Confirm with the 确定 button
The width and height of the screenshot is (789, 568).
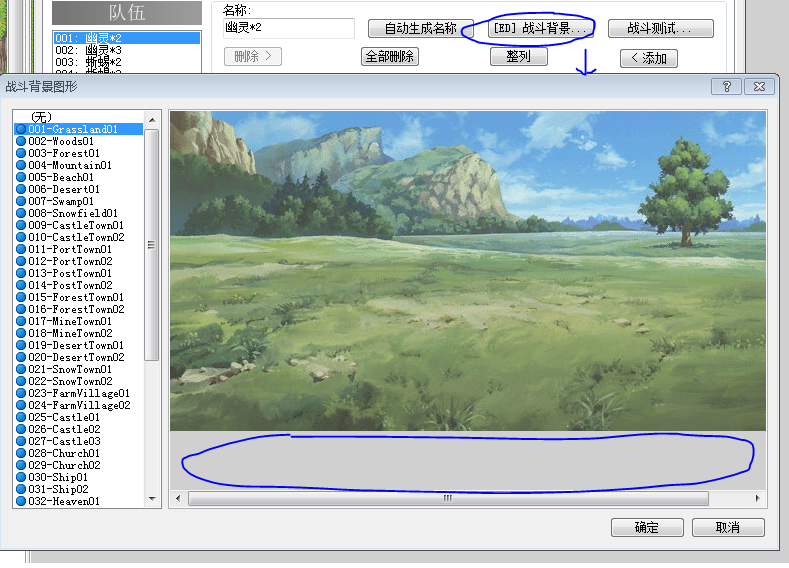coord(647,528)
